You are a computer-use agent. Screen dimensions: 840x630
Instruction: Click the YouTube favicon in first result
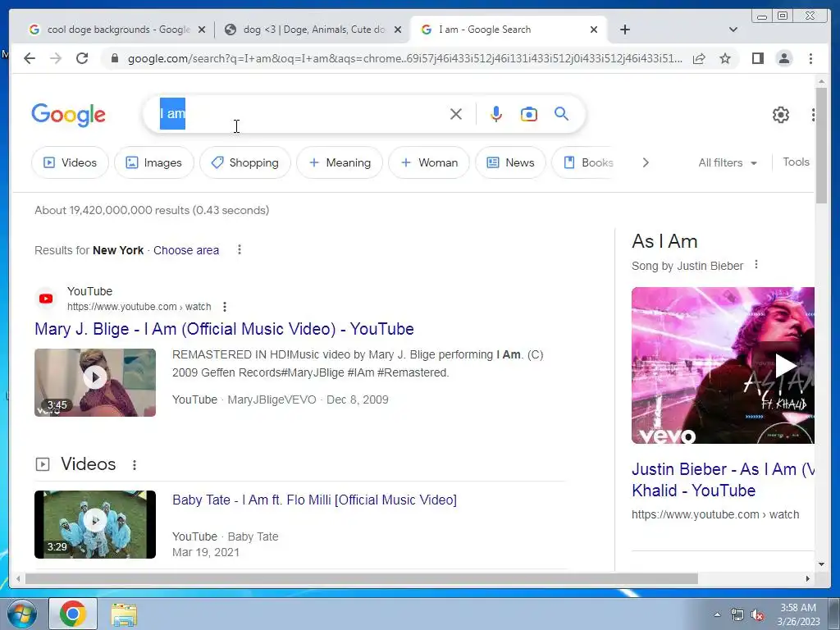[46, 299]
